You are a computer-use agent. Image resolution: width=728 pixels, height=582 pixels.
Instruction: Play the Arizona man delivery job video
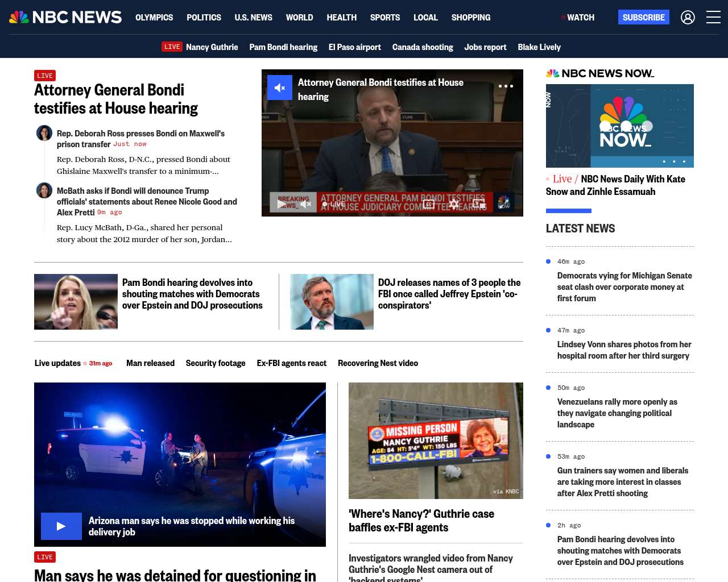coord(61,526)
